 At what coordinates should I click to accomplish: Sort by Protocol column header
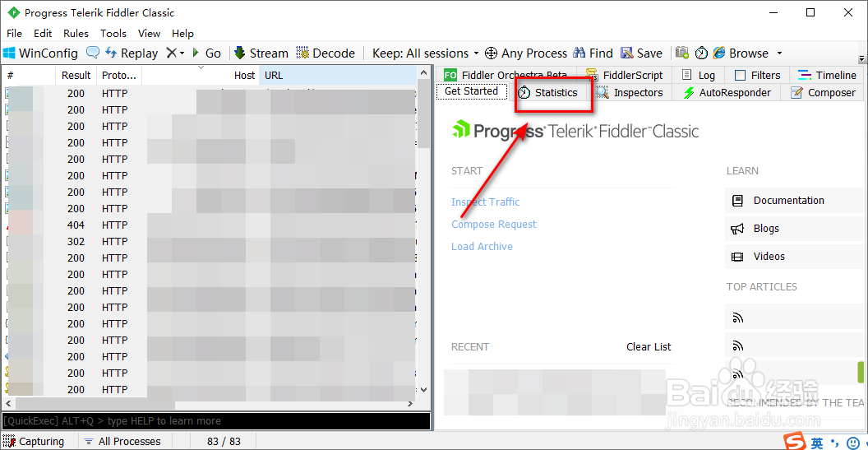click(119, 76)
